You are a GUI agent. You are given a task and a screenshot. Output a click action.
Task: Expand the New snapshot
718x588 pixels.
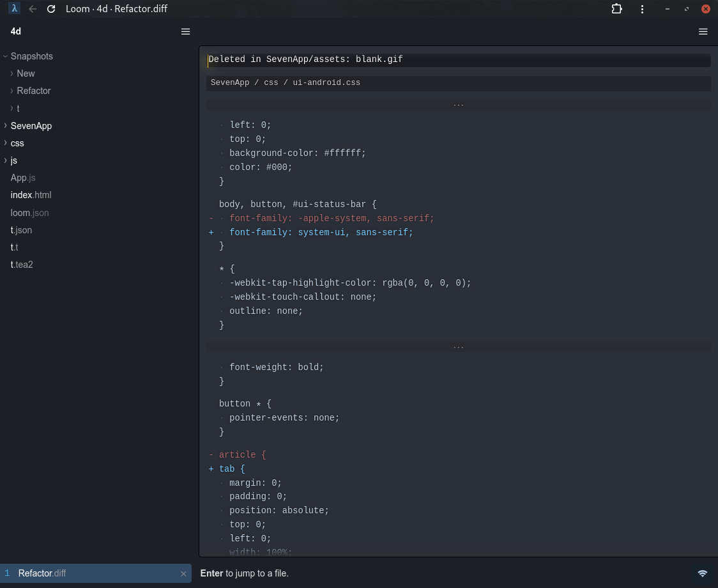[x=12, y=73]
